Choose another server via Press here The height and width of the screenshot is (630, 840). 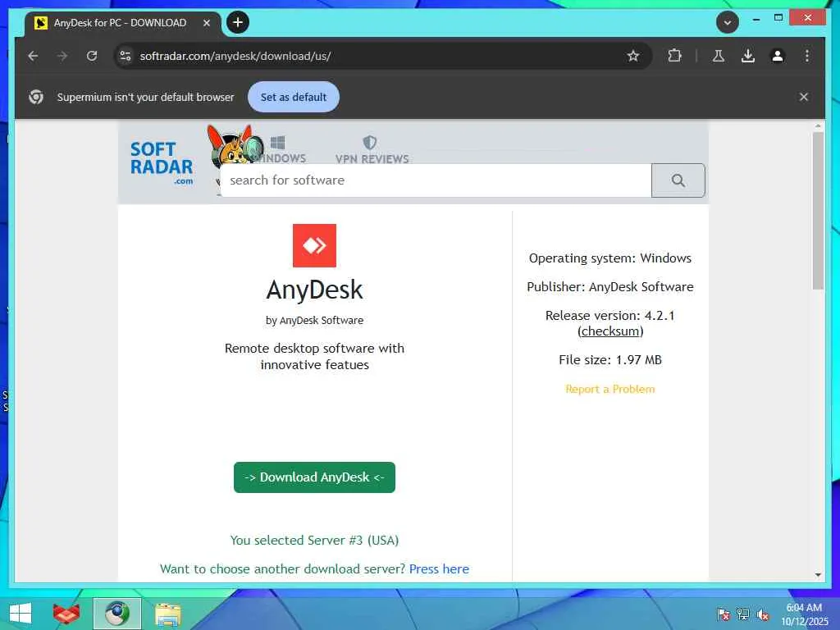[x=440, y=569]
